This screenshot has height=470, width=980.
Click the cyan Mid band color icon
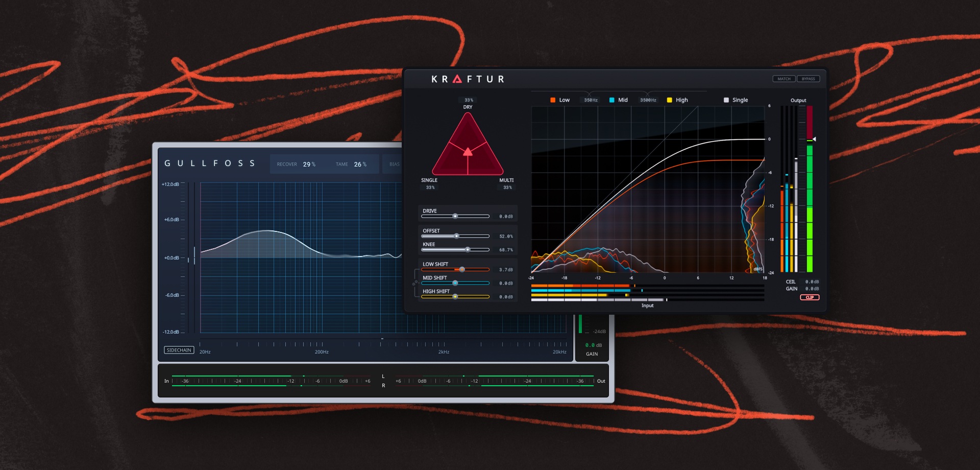[x=610, y=100]
